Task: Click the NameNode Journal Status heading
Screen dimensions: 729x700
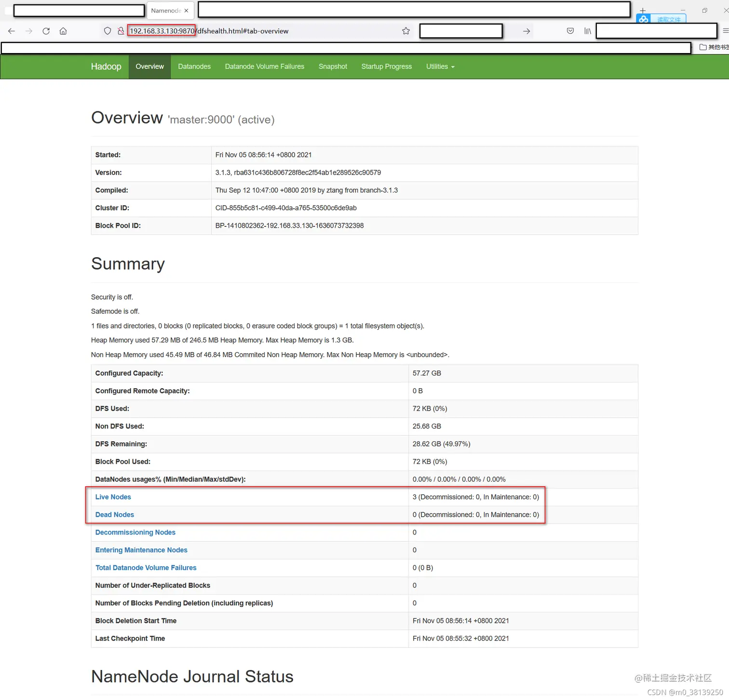Action: pos(192,677)
